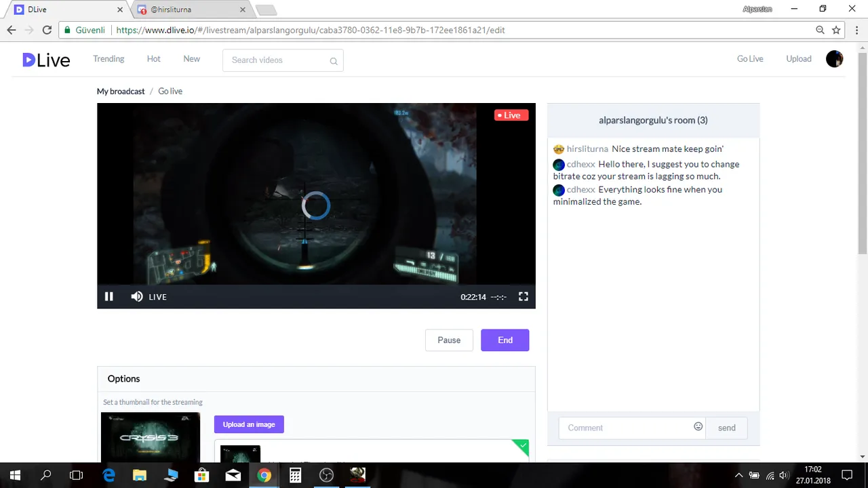868x488 pixels.
Task: Click the Pause broadcast button
Action: point(449,340)
